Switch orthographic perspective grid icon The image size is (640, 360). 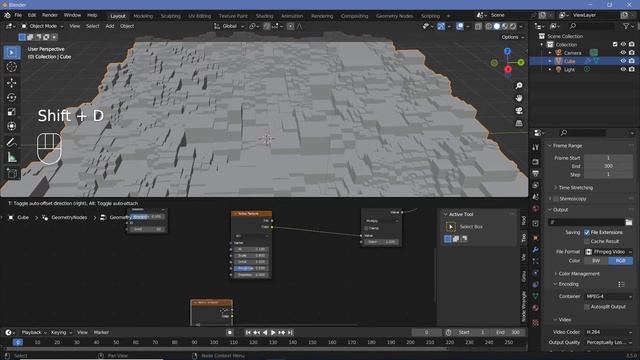[x=519, y=123]
